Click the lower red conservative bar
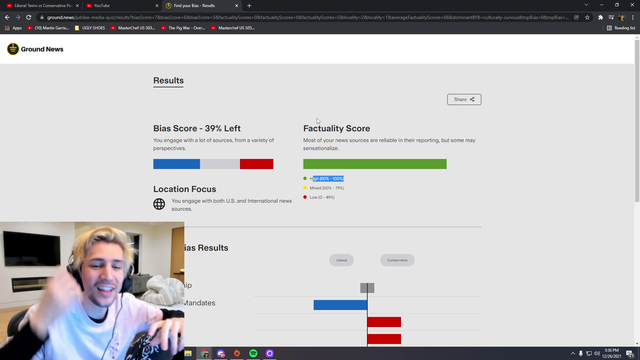 pyautogui.click(x=384, y=339)
